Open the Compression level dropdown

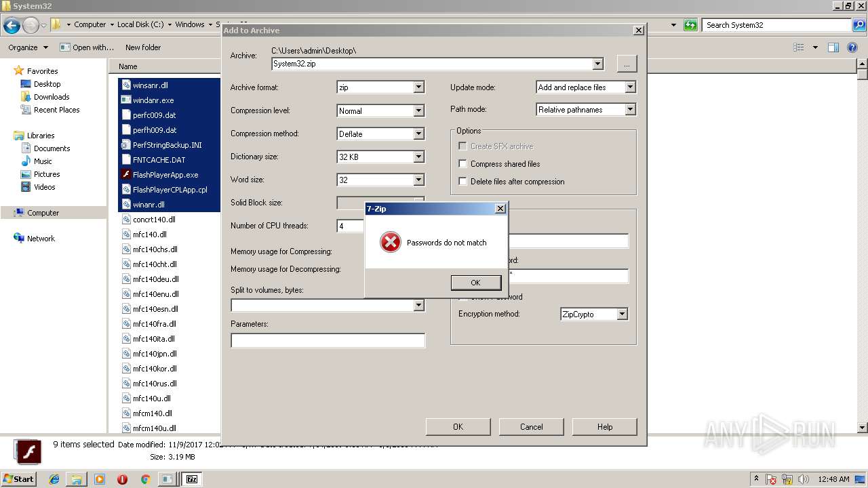click(x=418, y=110)
